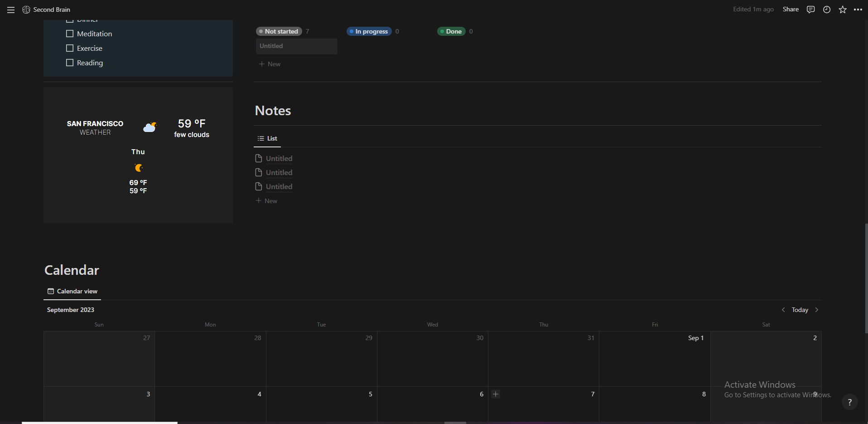Go to next month in calendar

coord(817,310)
